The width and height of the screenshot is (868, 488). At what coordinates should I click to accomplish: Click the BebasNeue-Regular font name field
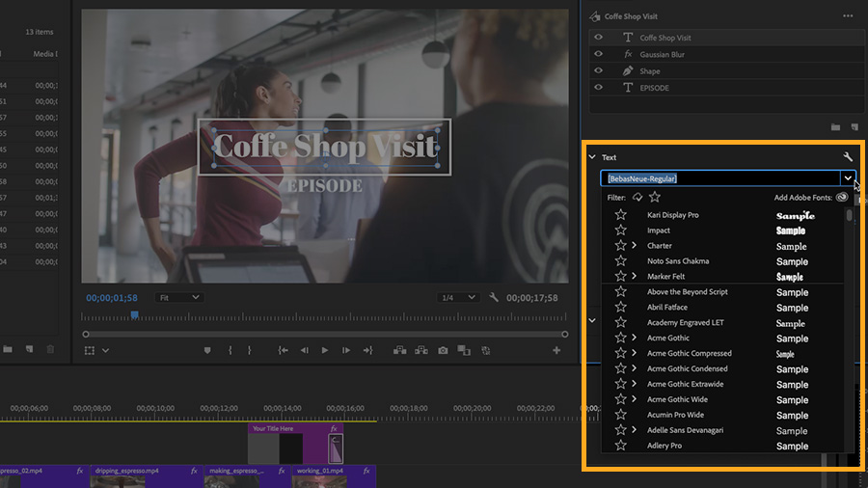pyautogui.click(x=720, y=178)
